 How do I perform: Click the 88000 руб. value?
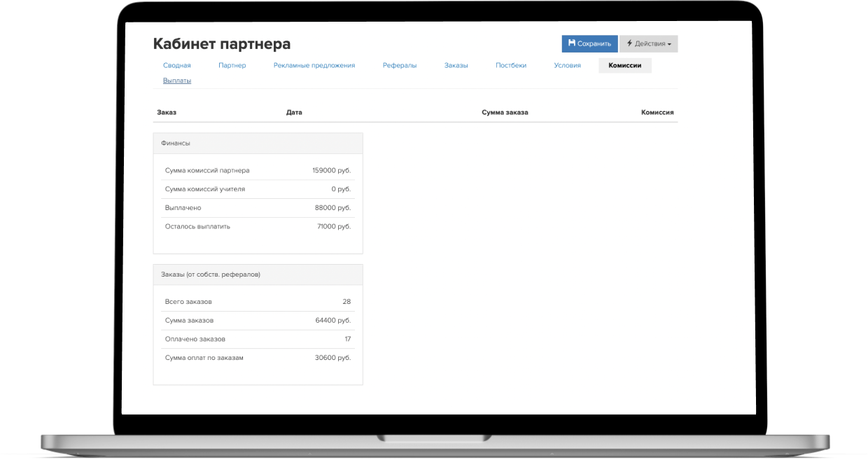[x=333, y=208]
